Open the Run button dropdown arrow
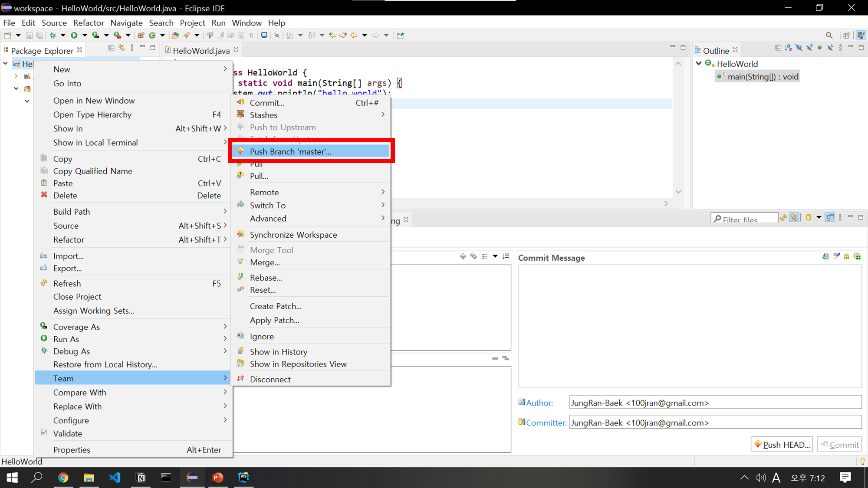This screenshot has width=868, height=488. (x=85, y=35)
